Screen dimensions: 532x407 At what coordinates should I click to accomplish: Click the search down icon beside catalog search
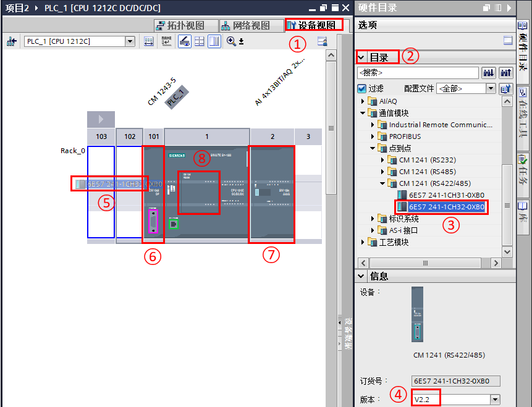(489, 73)
